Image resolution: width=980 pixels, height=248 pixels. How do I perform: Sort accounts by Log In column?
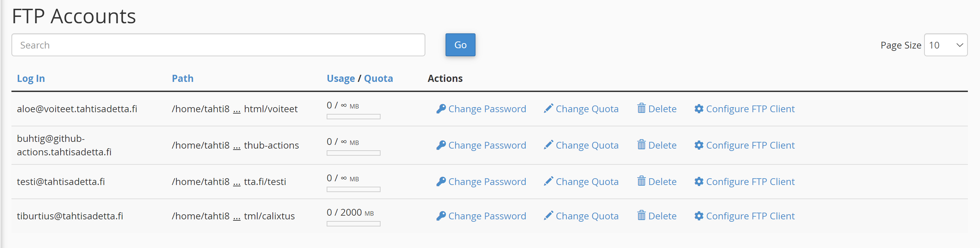click(x=31, y=79)
